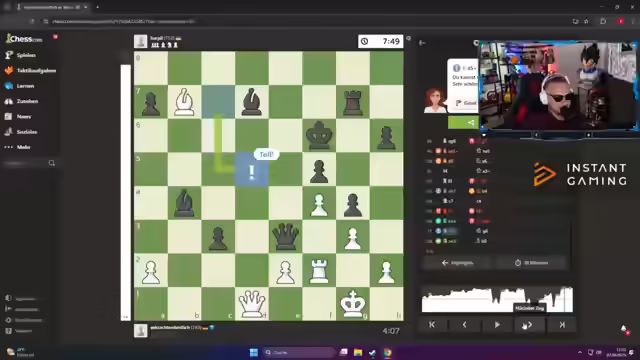Click the browser bookmark star icon
The image size is (640, 360).
coord(586,21)
